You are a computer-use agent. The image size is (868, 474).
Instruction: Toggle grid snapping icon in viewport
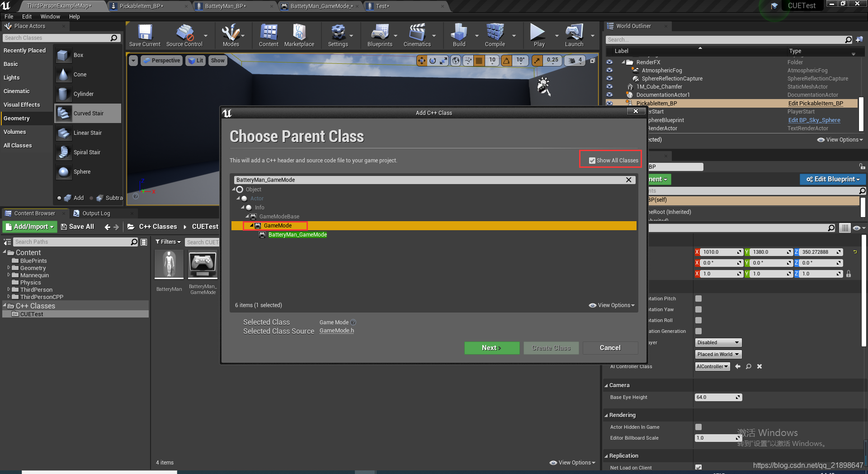tap(479, 61)
